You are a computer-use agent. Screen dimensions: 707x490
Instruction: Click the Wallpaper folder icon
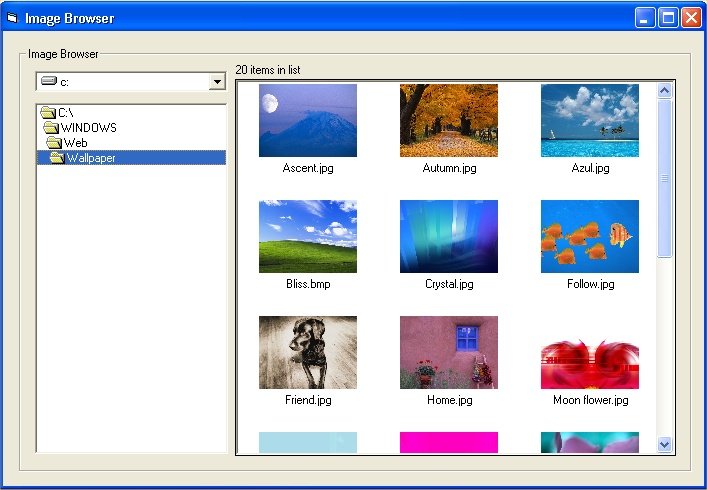tap(56, 158)
